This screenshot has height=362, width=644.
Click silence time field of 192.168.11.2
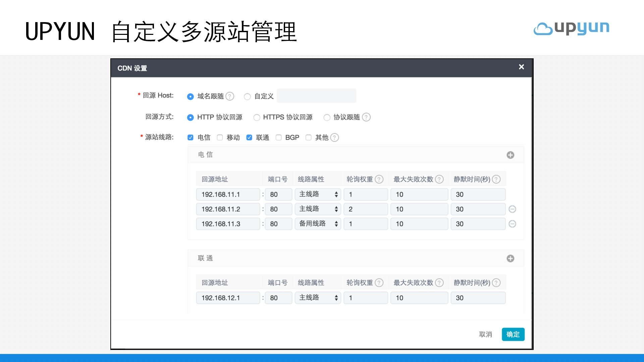[478, 209]
